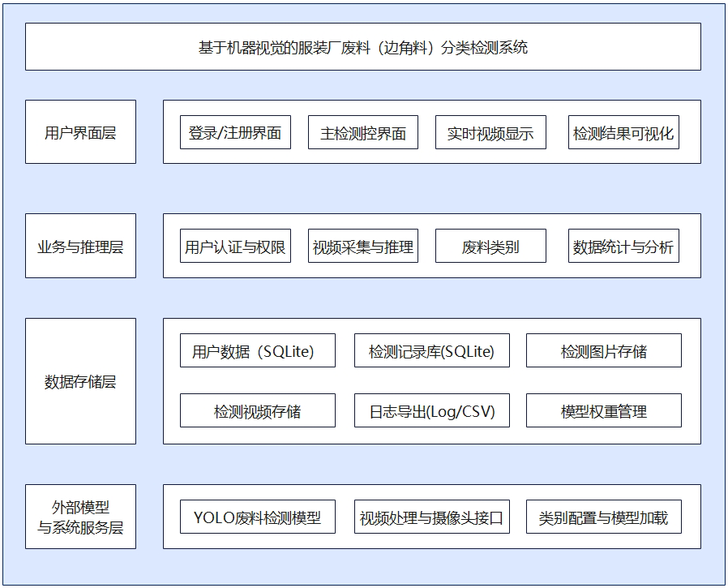The height and width of the screenshot is (588, 728).
Task: Select the 检测记录库(SQLite) block
Action: pos(431,351)
